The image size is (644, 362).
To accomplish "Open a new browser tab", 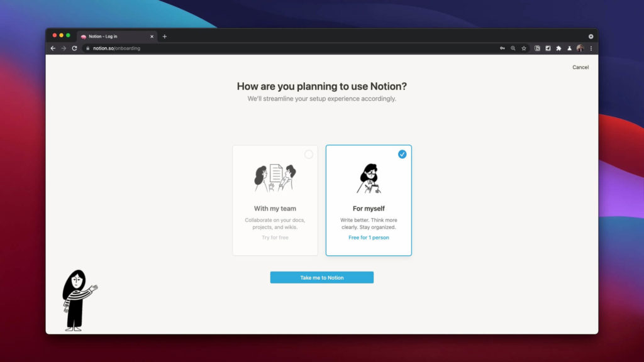I will [164, 36].
